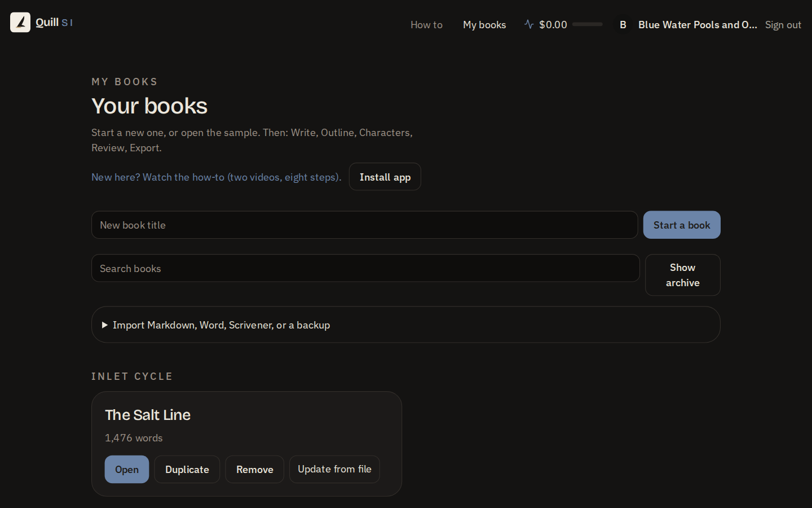Click the B account avatar
Viewport: 812px width, 508px height.
click(623, 25)
